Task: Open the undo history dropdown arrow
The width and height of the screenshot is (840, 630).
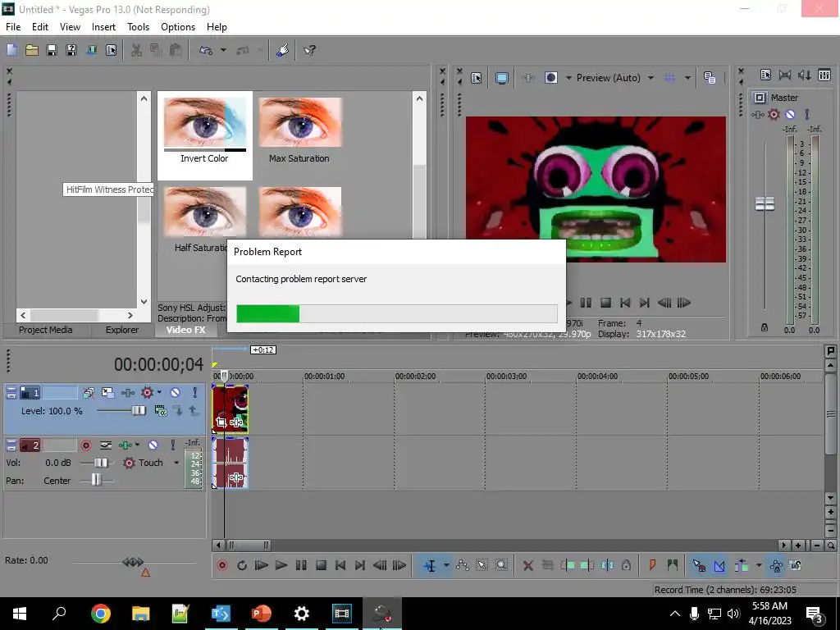Action: [x=223, y=50]
